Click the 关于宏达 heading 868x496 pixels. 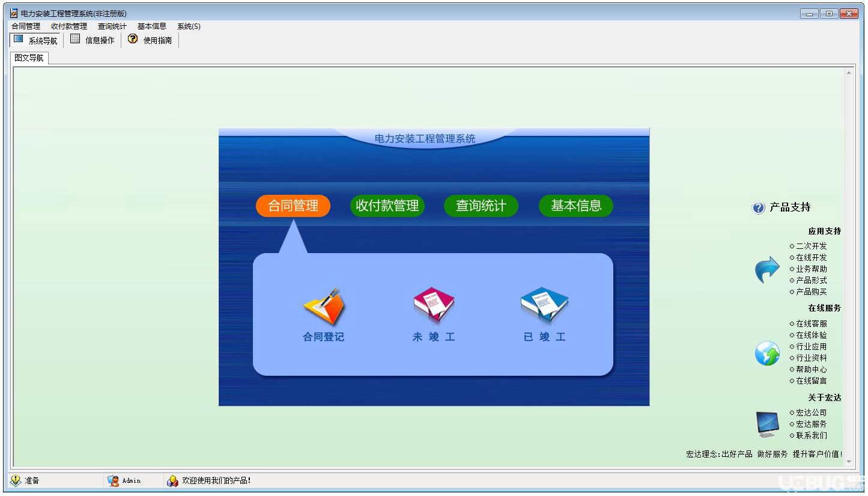825,397
